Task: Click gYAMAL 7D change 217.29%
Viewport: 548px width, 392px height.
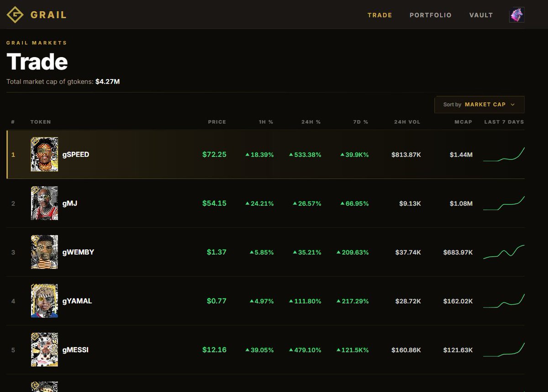Action: tap(353, 302)
